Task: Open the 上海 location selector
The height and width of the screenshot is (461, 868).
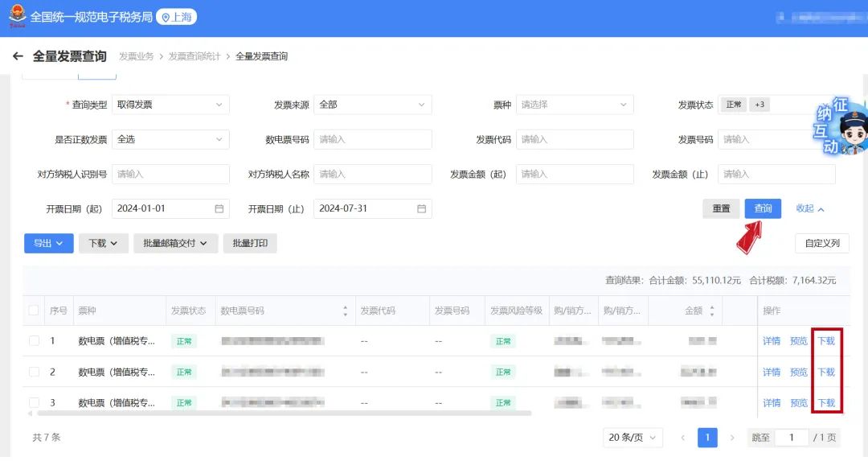Action: pos(177,17)
